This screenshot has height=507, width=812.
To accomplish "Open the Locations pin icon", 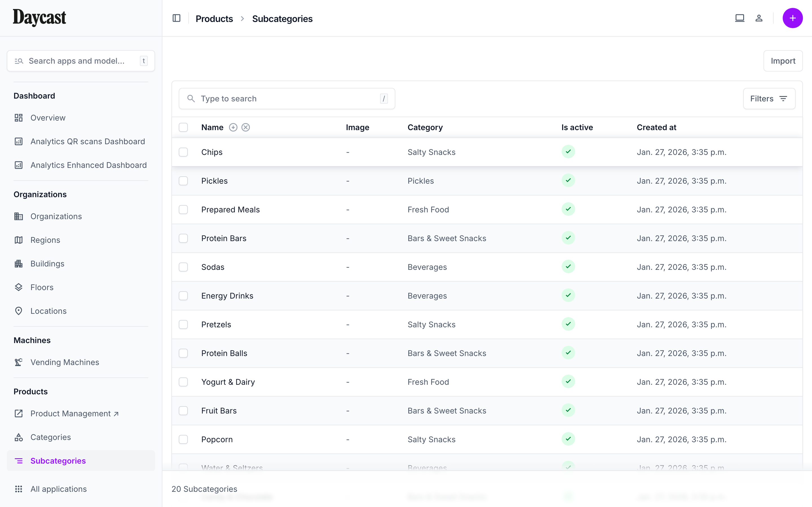I will (x=18, y=311).
